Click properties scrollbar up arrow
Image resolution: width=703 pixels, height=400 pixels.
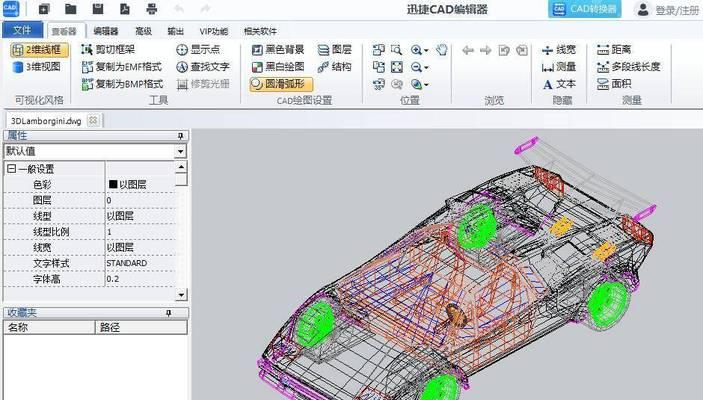click(x=181, y=167)
